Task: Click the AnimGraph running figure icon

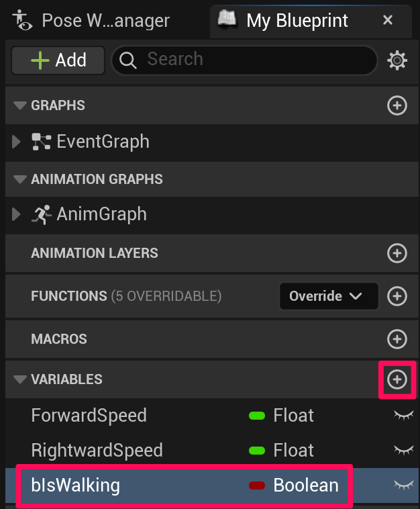Action: 42,215
